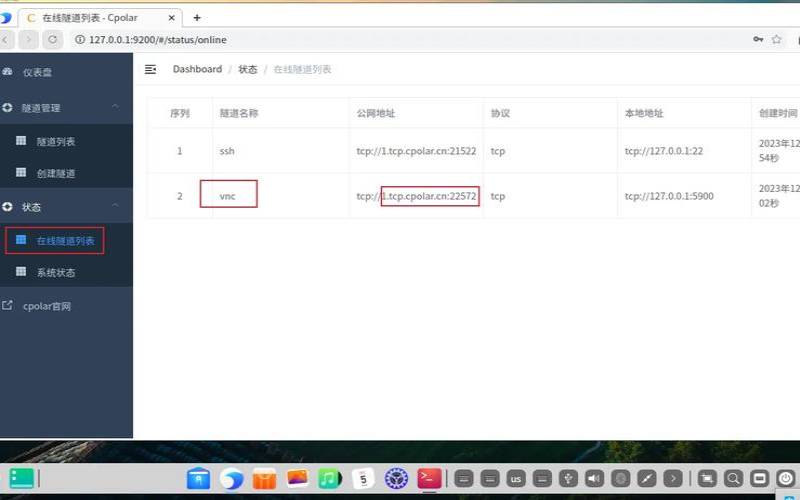Image resolution: width=800 pixels, height=500 pixels.
Task: Select 在线隧道列表 in the sidebar
Action: (x=65, y=241)
